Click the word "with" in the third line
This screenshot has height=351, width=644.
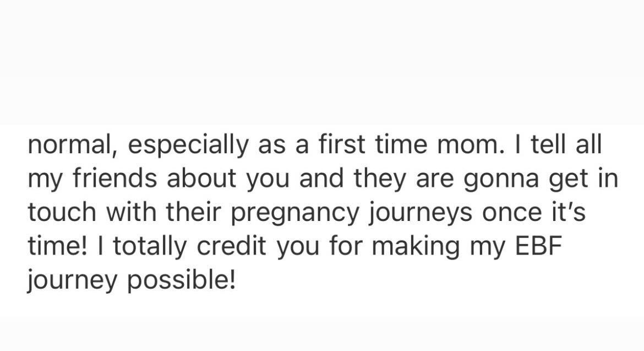tap(131, 212)
